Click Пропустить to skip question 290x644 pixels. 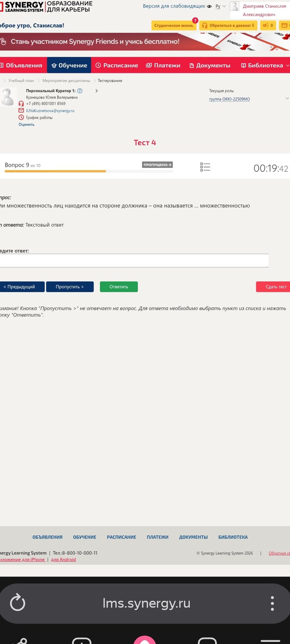pos(70,287)
